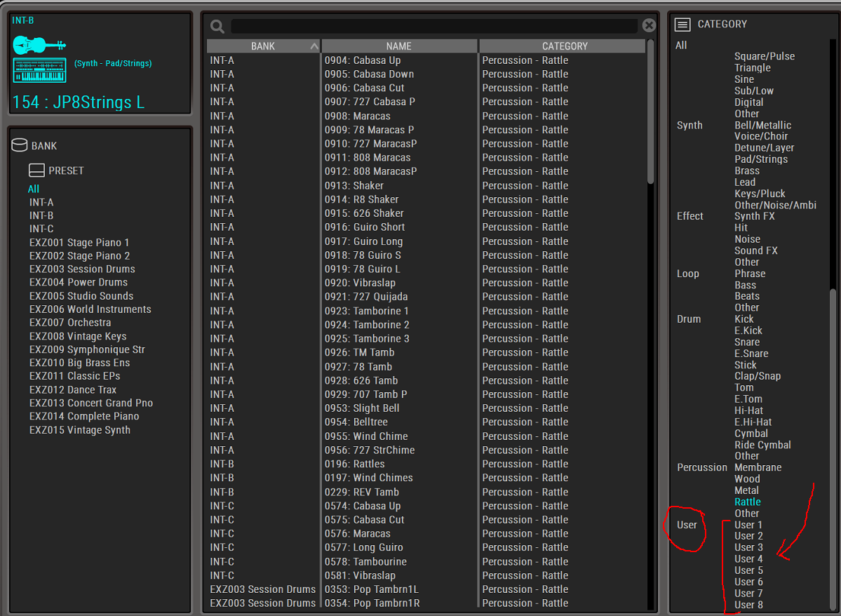Select the INT-C bank in the preset list
Viewport: 841px width, 616px height.
coord(41,229)
